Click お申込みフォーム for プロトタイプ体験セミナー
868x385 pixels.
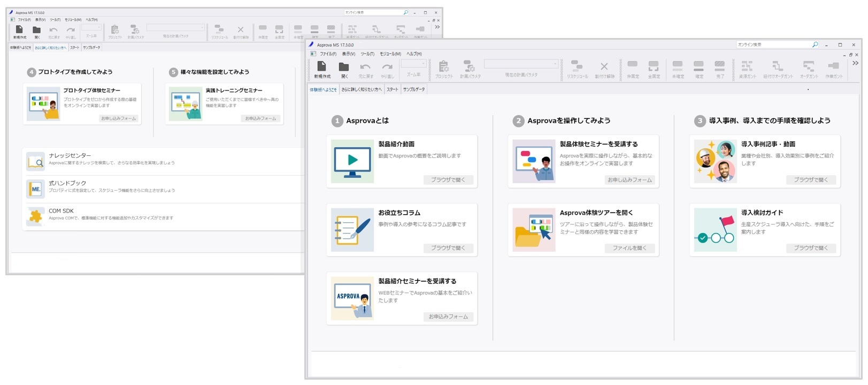(119, 118)
